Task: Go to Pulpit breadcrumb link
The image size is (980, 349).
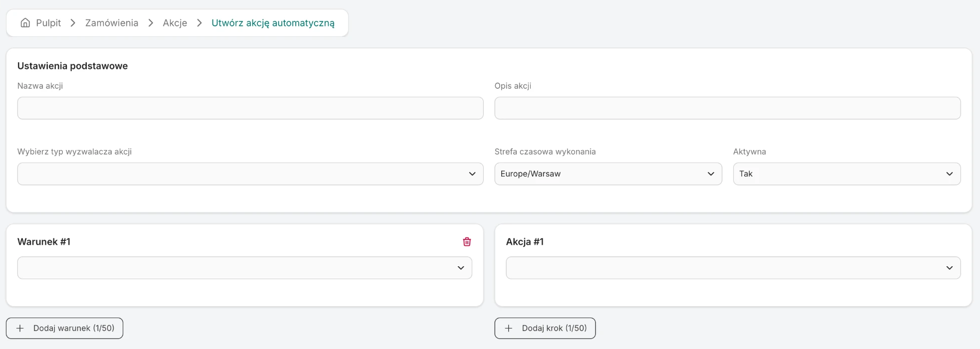Action: pyautogui.click(x=48, y=23)
